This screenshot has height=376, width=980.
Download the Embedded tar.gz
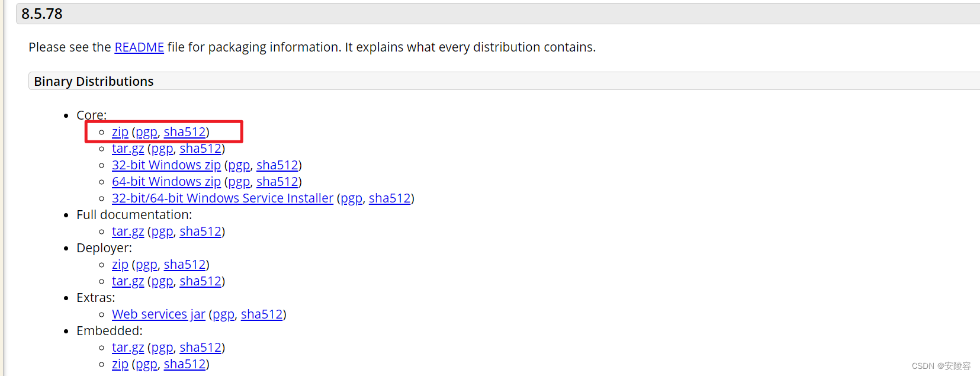pos(128,348)
